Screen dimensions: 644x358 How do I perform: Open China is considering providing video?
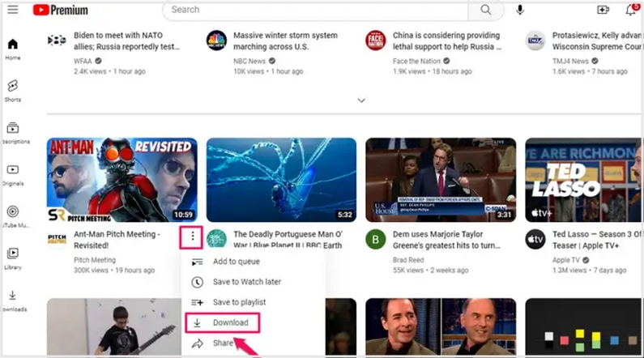(447, 41)
